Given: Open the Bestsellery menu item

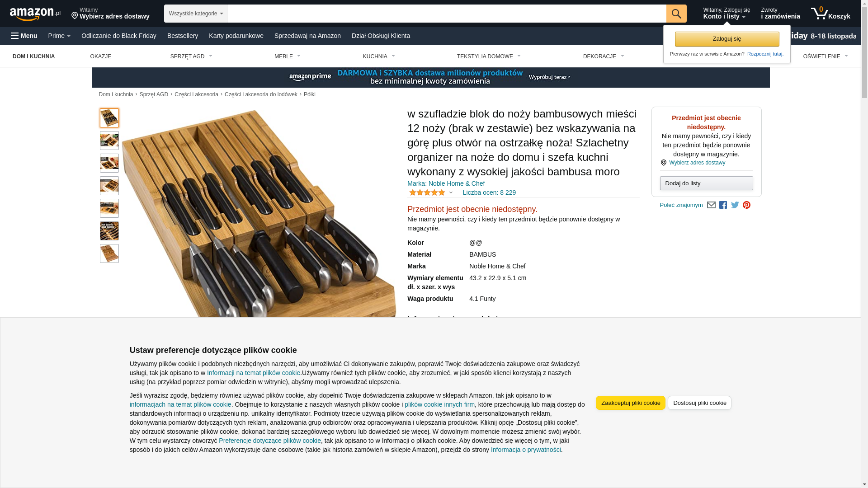Looking at the screenshot, I should (x=183, y=36).
